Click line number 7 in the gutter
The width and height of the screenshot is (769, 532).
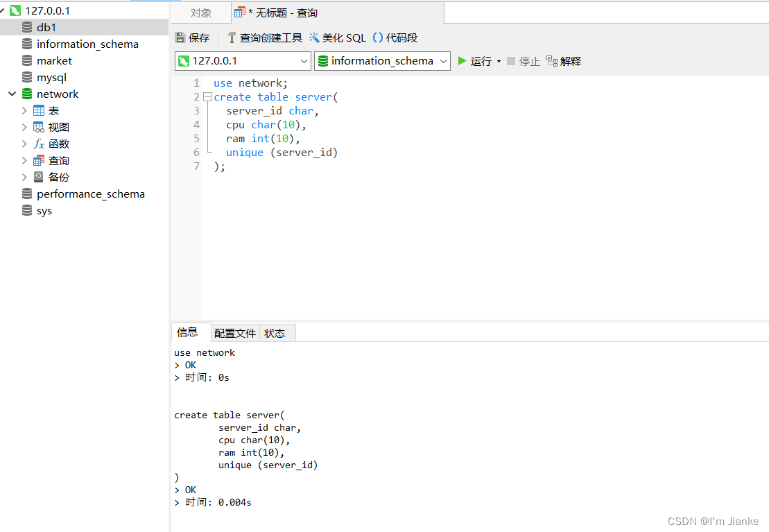[x=197, y=166]
